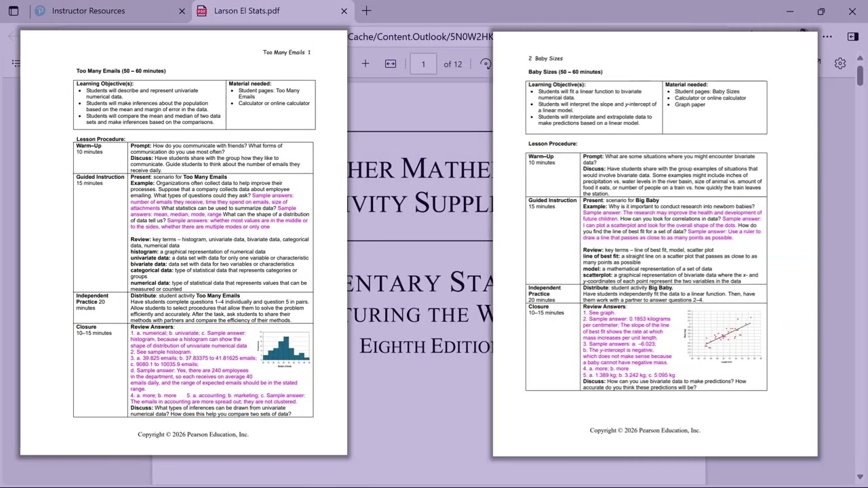Click the scatterplot graph on Baby Sizes page
This screenshot has width=868, height=488.
point(724,335)
